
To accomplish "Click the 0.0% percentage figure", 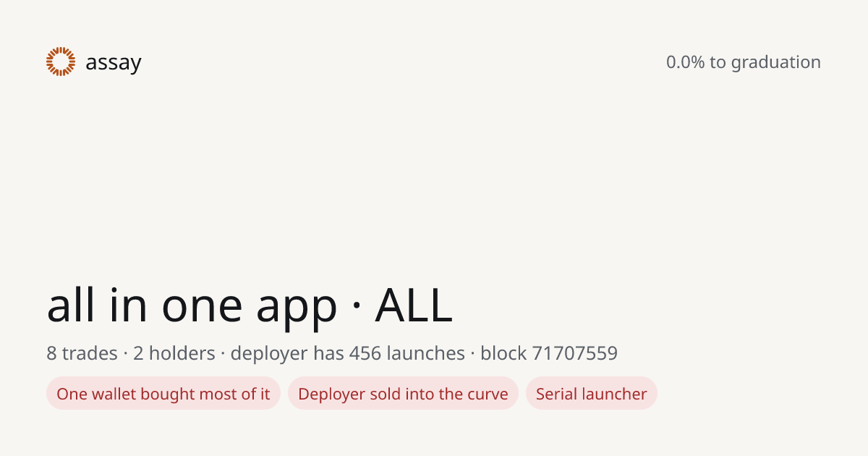I will [686, 62].
